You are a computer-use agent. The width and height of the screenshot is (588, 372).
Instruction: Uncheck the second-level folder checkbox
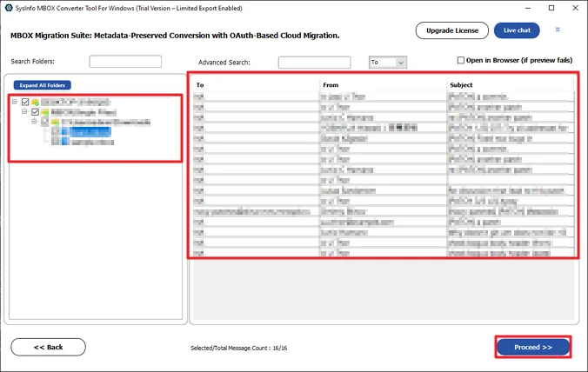(36, 112)
